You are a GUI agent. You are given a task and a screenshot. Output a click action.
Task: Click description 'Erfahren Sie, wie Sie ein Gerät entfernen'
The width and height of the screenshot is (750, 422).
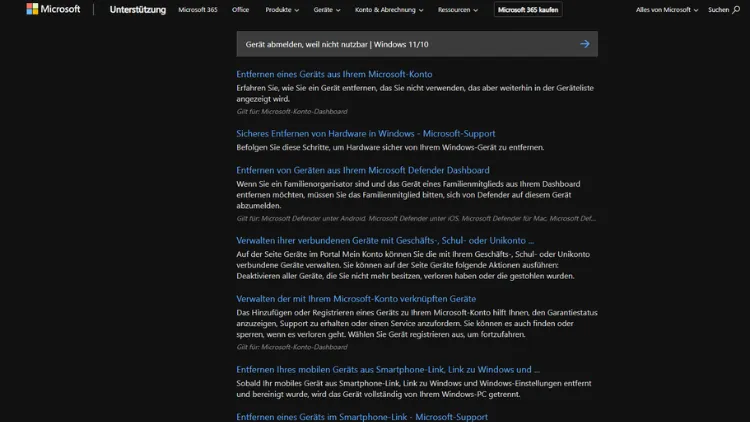[415, 93]
